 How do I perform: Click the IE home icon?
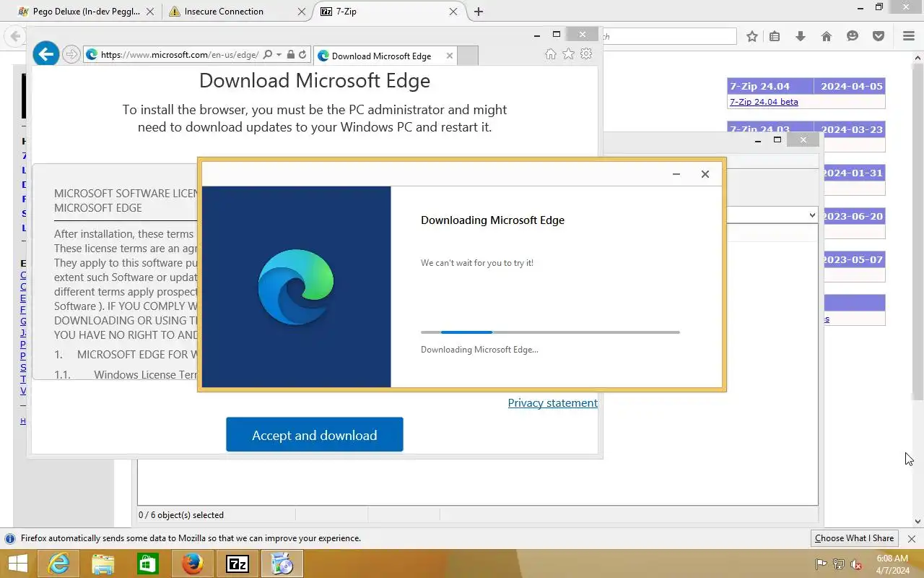pyautogui.click(x=551, y=54)
